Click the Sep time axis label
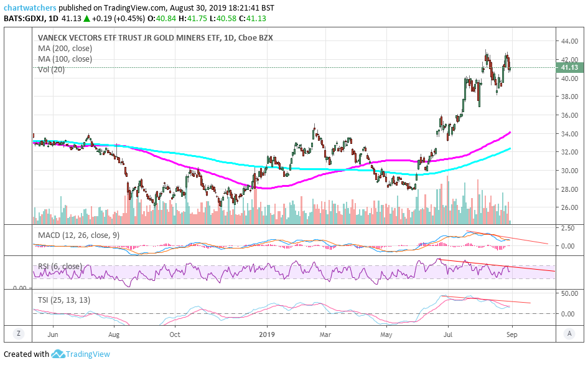Image resolution: width=588 pixels, height=365 pixels. (512, 334)
